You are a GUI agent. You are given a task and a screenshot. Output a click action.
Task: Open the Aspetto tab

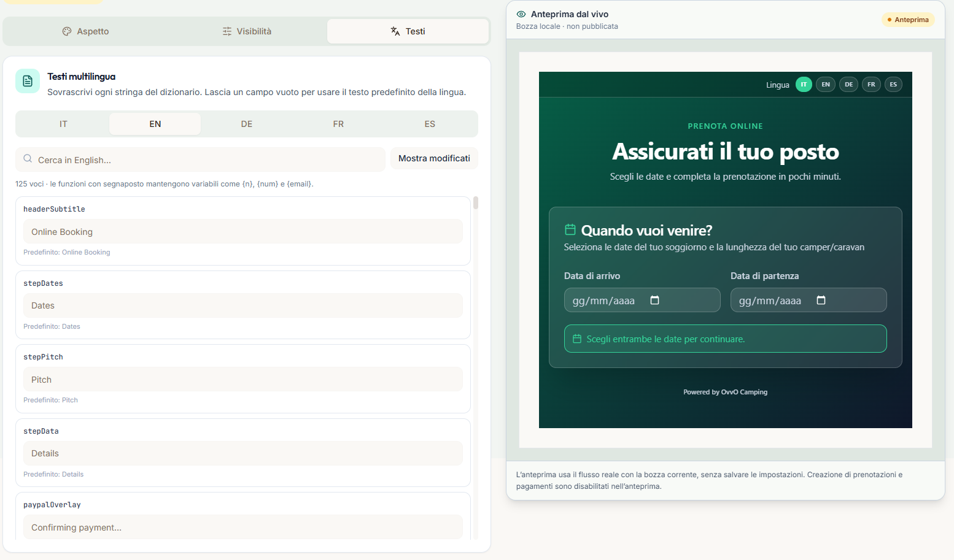click(85, 31)
